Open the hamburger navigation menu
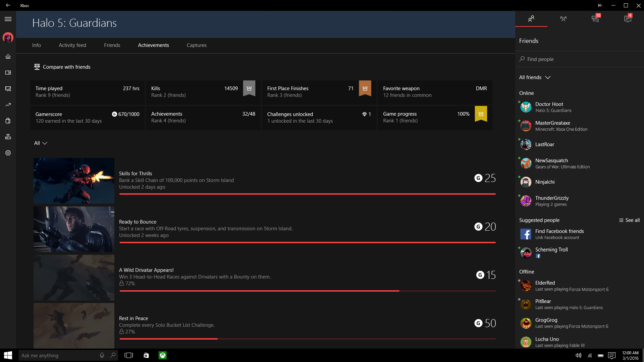The height and width of the screenshot is (362, 644). 8,19
